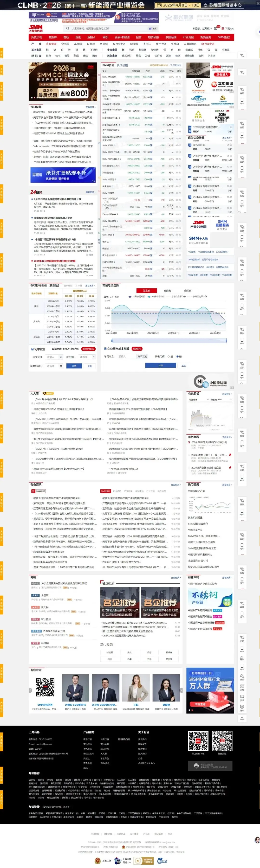Image resolution: width=260 pixels, height=868 pixels.
Task: Click the previous arrow in 有色专家 carousel
Action: point(30,690)
